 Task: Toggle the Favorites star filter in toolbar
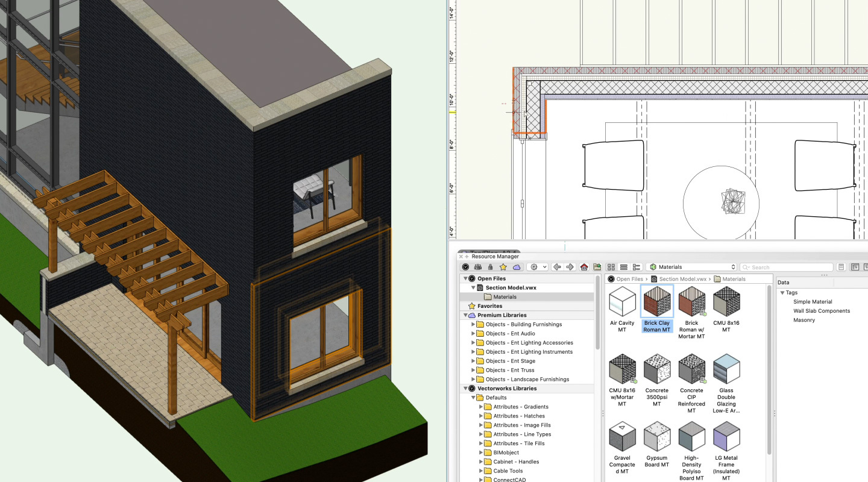(x=503, y=267)
